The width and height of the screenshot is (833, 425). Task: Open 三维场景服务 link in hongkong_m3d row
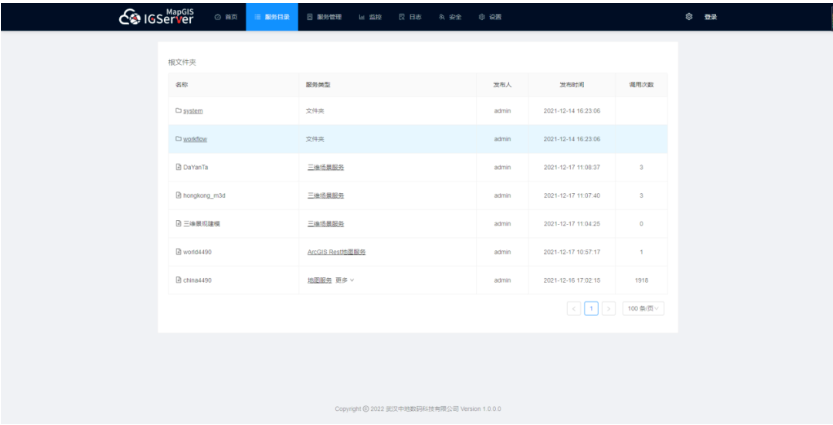(326, 196)
